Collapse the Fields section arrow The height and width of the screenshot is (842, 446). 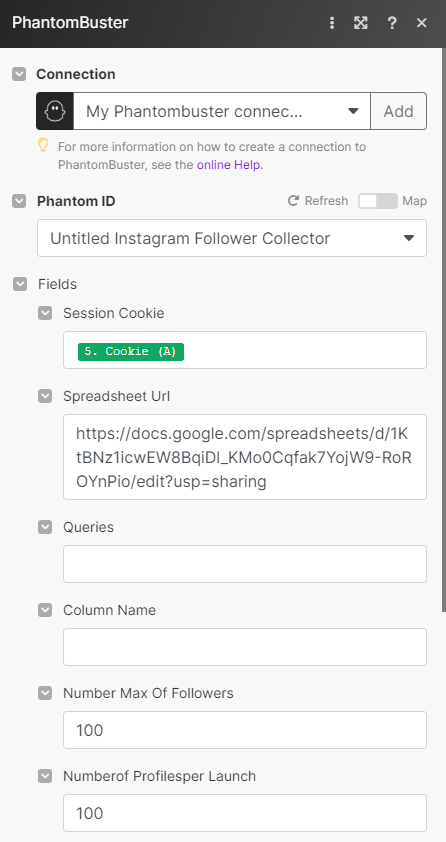[20, 284]
